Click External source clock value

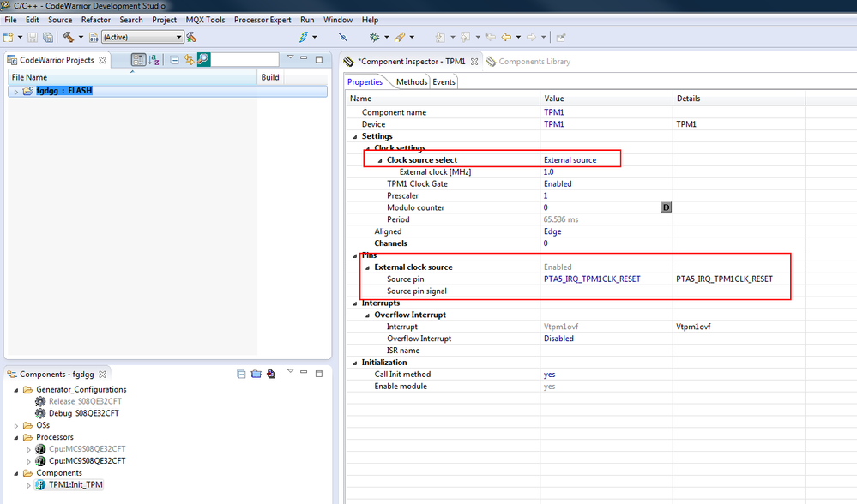(x=570, y=160)
